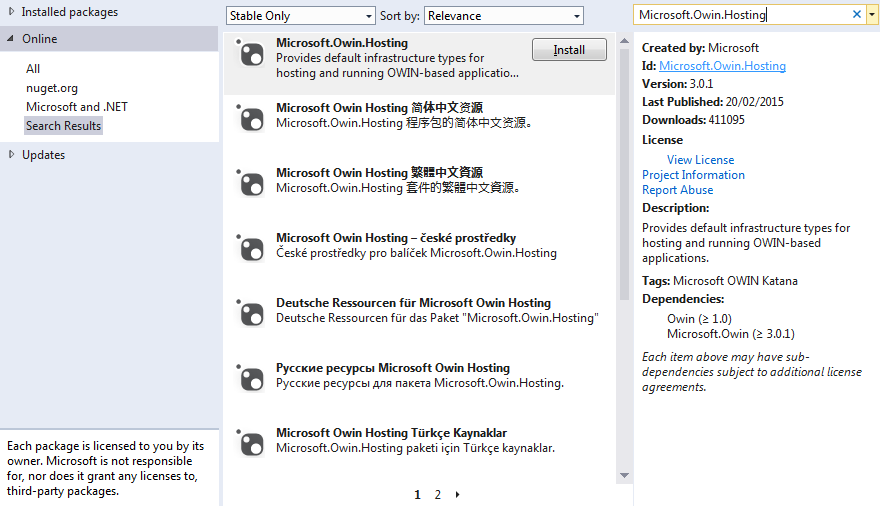Open the Stable Only dropdown
The width and height of the screenshot is (880, 506).
tap(300, 16)
